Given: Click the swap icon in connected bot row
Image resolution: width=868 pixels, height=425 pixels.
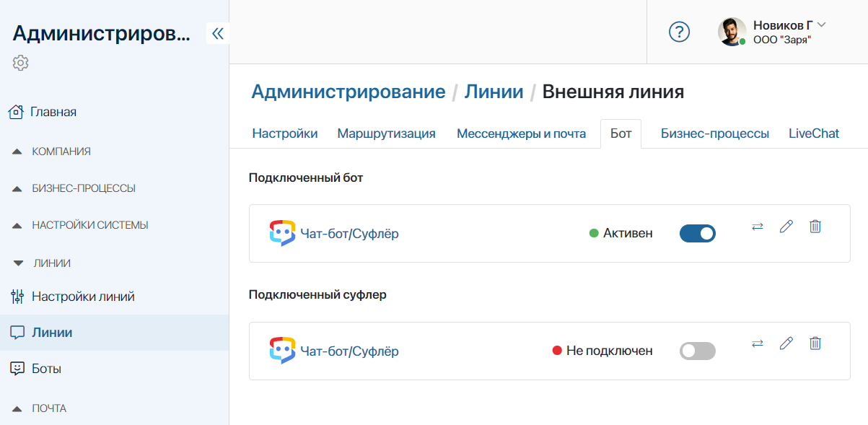Looking at the screenshot, I should point(757,227).
